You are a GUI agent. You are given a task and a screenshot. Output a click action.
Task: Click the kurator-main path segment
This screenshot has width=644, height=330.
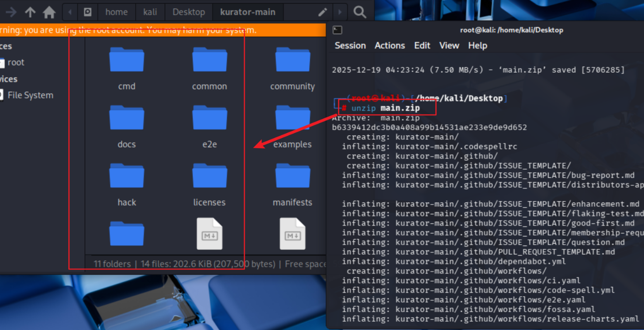click(248, 12)
